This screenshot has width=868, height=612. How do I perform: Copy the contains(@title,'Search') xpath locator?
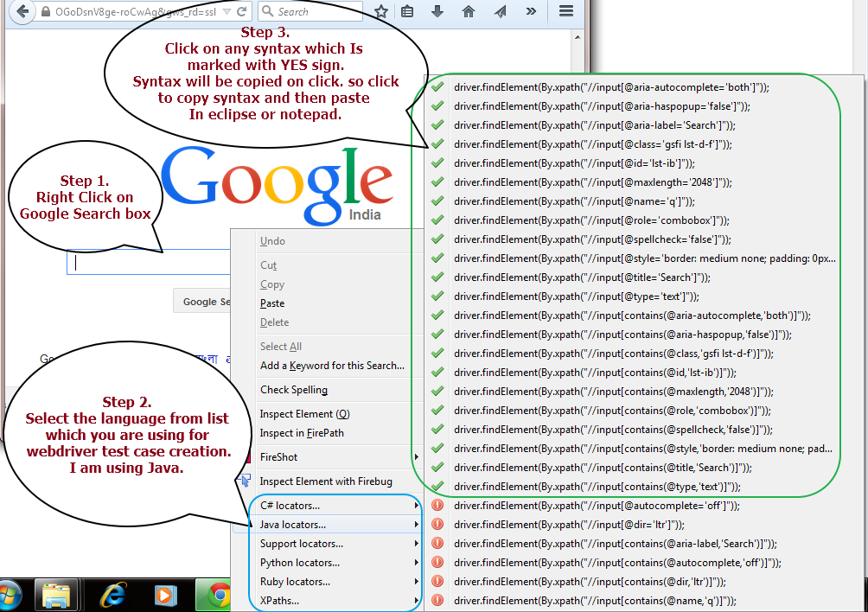click(603, 468)
